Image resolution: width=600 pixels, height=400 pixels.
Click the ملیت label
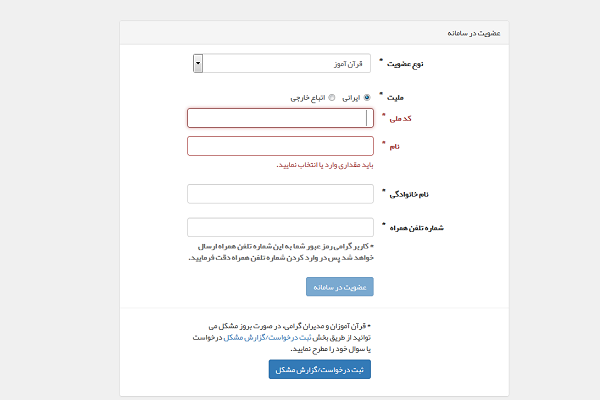click(395, 98)
